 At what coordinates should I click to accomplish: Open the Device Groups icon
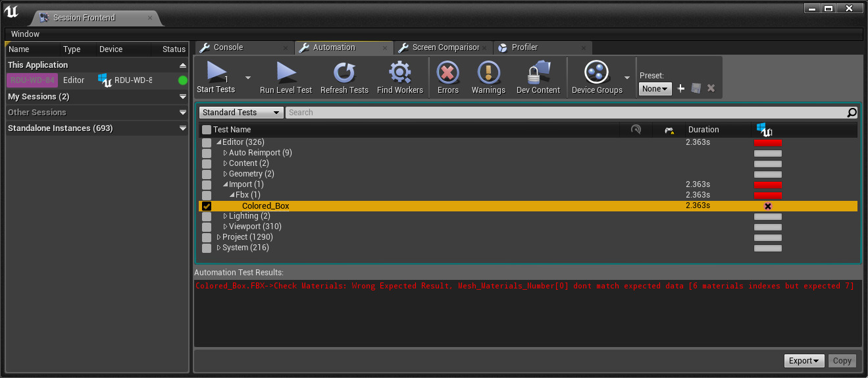click(596, 72)
